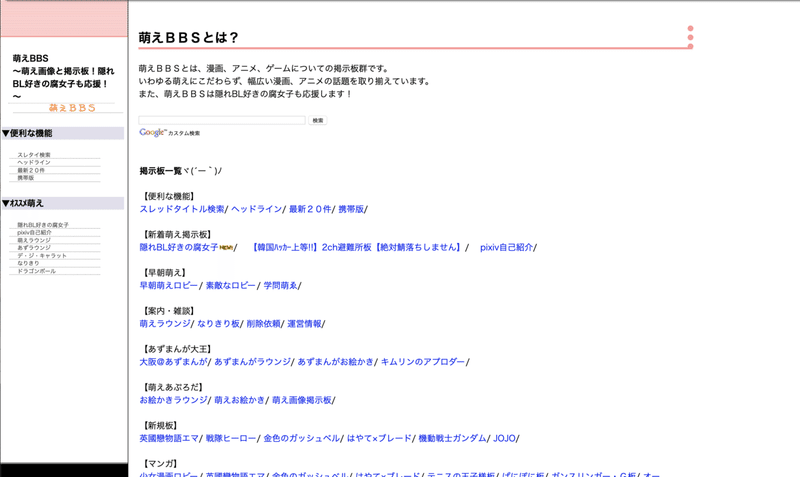Screen dimensions: 800x477
Task: Open 萌えラウンジ in the sidebar
Action: 34,240
